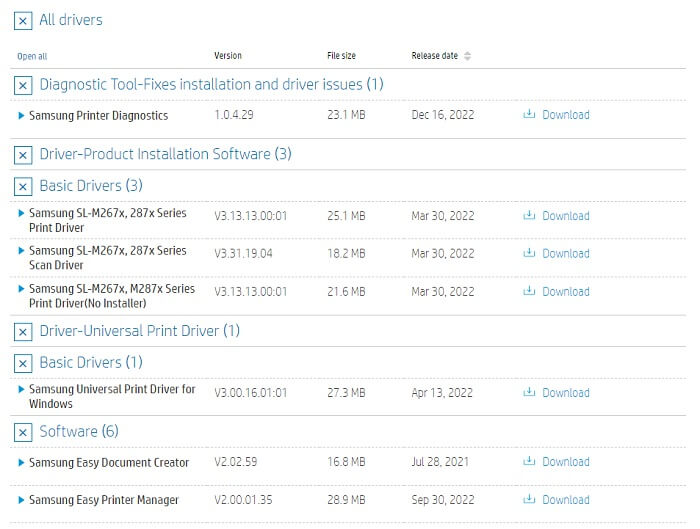Sort by Release date arrows icon
This screenshot has height=529, width=700.
pyautogui.click(x=467, y=56)
